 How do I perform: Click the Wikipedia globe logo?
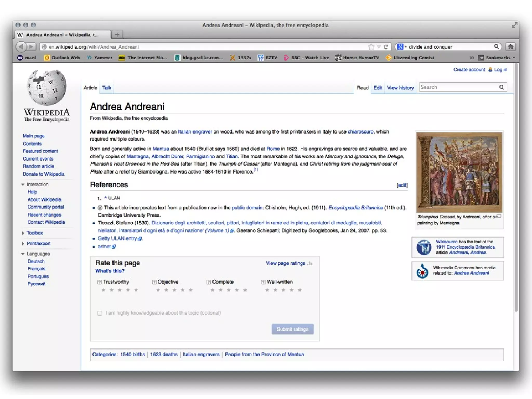tap(47, 87)
